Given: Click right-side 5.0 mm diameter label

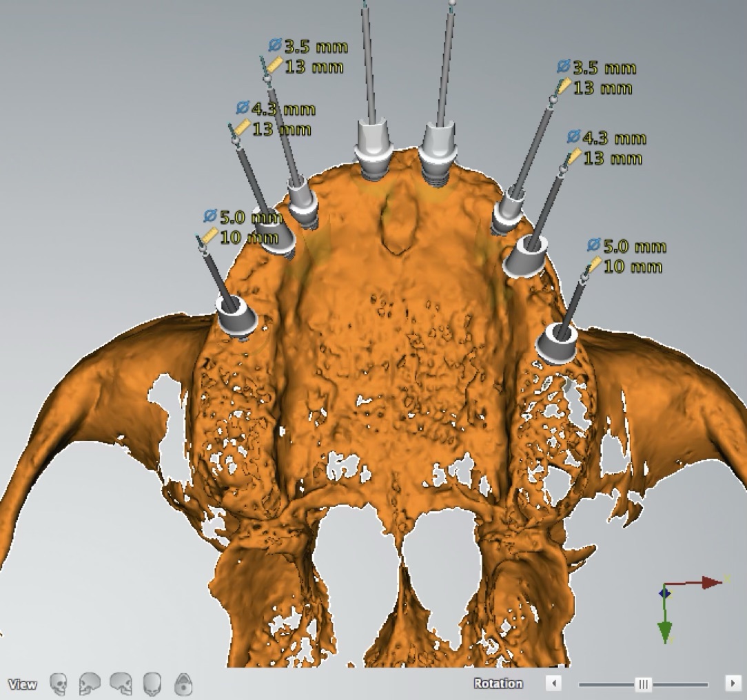Looking at the screenshot, I should (x=634, y=247).
